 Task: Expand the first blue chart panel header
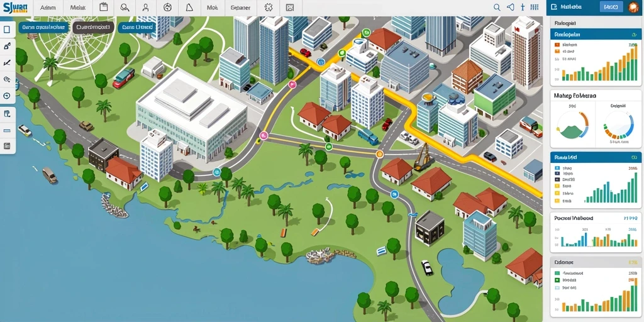595,35
